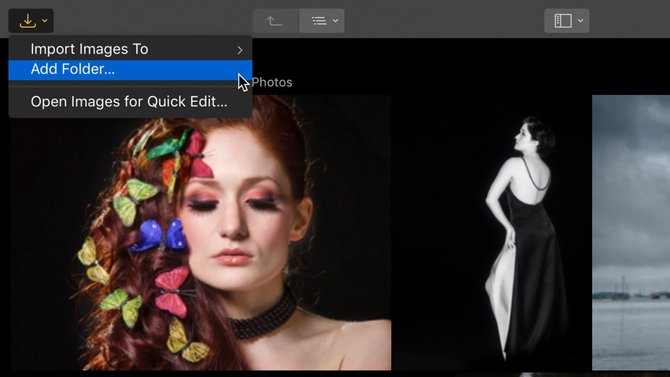Screen dimensions: 670x377
Task: Click the go-up-one-level arrow icon
Action: click(x=274, y=21)
